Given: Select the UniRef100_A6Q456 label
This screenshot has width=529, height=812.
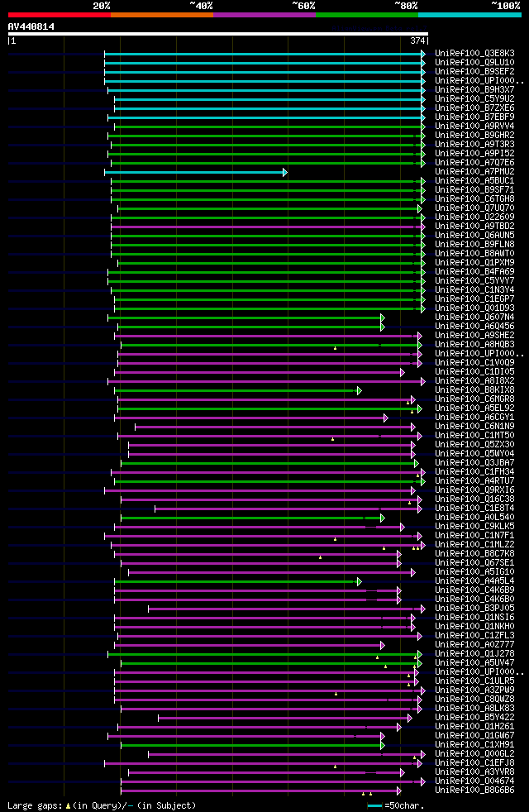Looking at the screenshot, I should 474,327.
